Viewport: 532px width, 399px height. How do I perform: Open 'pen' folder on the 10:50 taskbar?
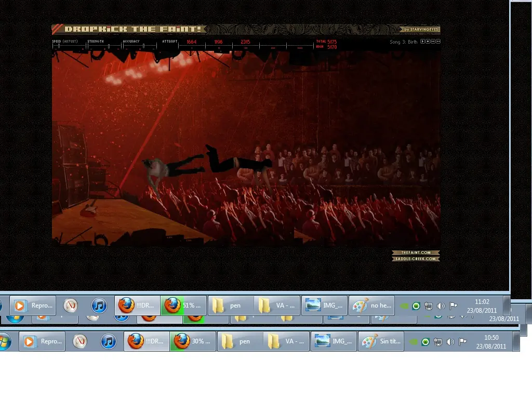[240, 341]
